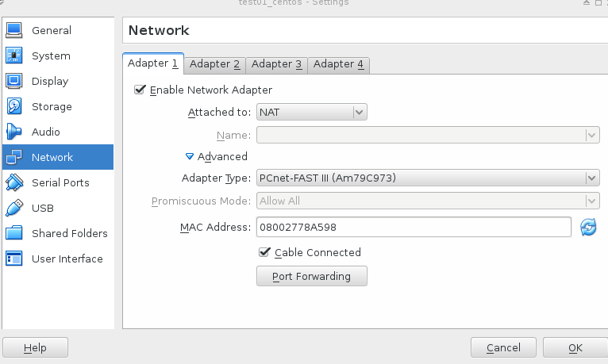Viewport: 608px width, 364px height.
Task: Open the Audio speaker icon
Action: point(14,132)
